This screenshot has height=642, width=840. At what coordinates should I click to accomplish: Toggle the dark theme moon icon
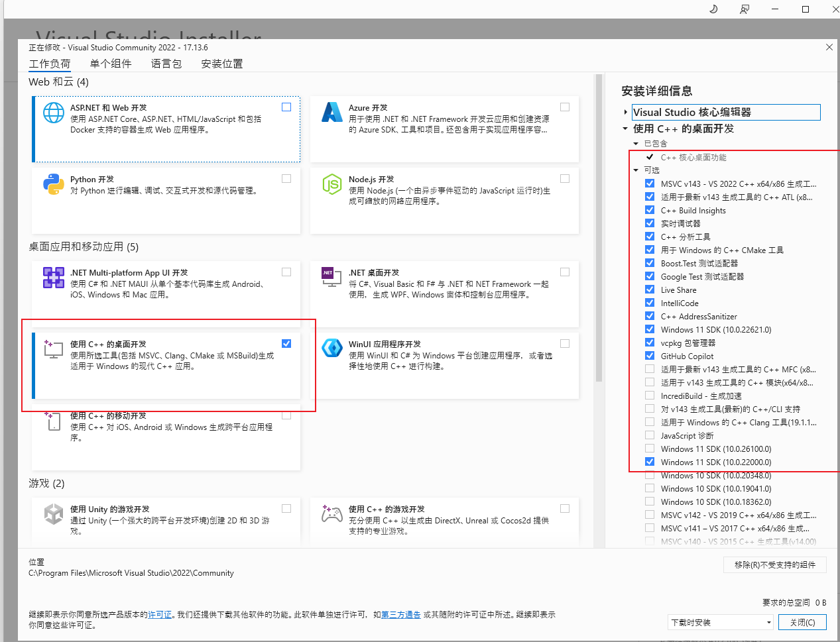point(713,9)
